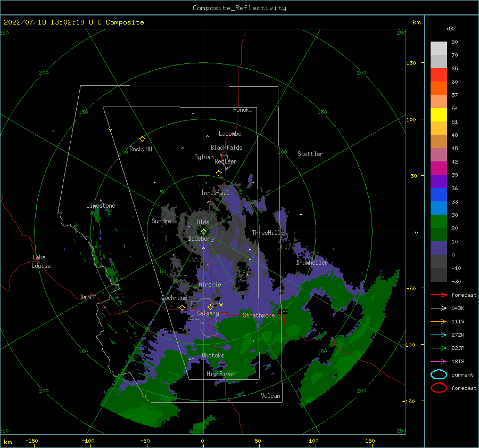Screen dimensions: 479x448
Task: Click the Banff label on the map
Action: point(88,297)
